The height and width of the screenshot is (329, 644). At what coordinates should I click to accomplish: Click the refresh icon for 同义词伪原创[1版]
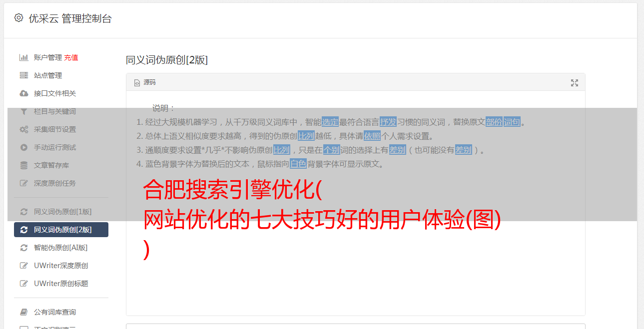23,212
